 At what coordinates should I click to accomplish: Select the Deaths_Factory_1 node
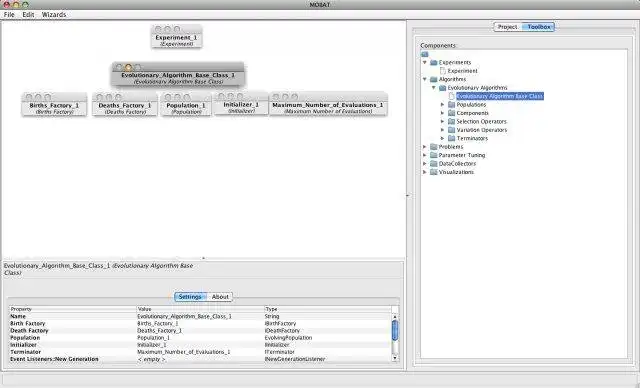[x=125, y=104]
